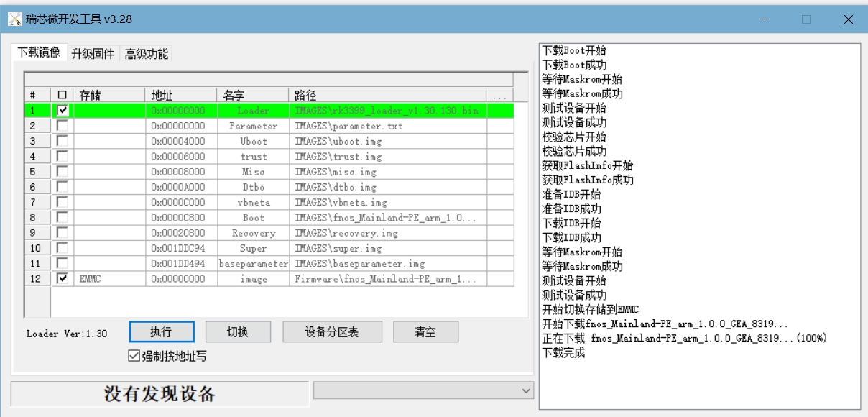This screenshot has width=868, height=417.
Task: Click the app icon in title bar
Action: [x=14, y=19]
